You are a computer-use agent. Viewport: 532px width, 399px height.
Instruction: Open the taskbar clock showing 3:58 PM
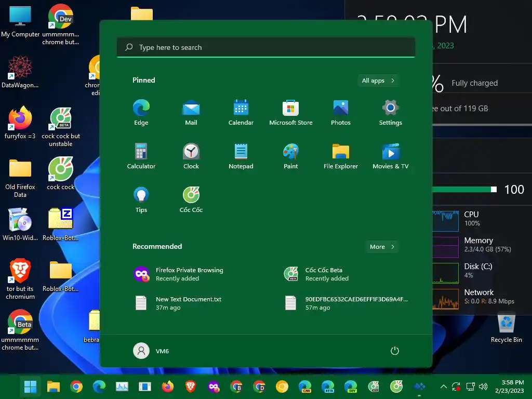[509, 387]
